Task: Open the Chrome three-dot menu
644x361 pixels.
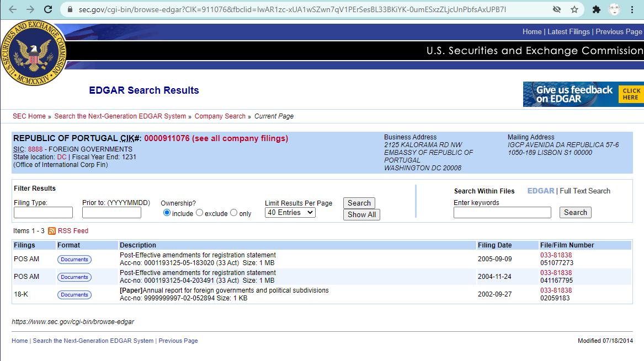Action: point(632,9)
